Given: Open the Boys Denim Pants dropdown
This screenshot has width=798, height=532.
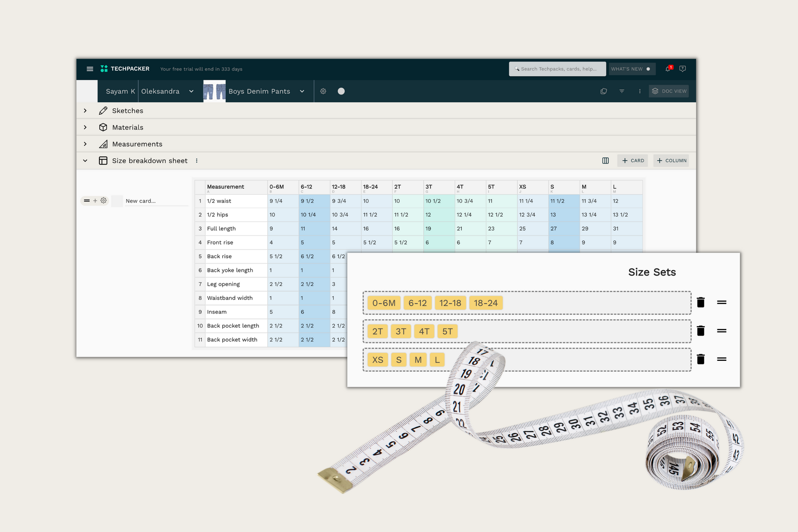Looking at the screenshot, I should click(301, 91).
